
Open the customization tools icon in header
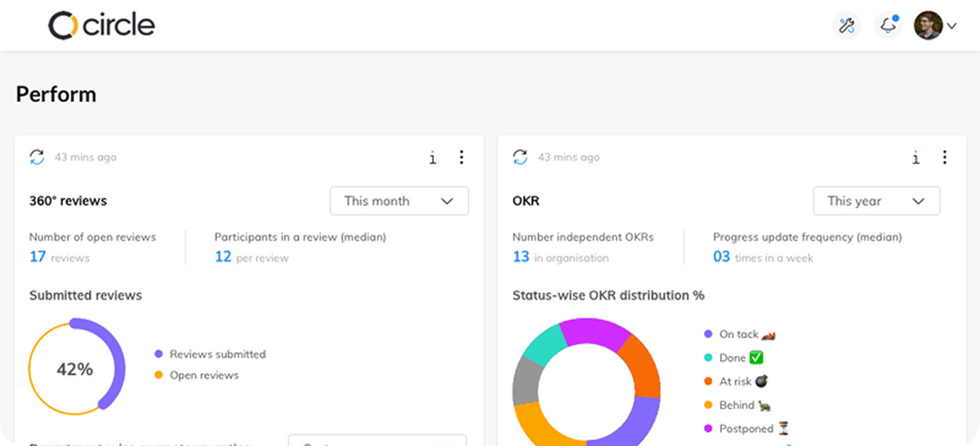pyautogui.click(x=847, y=25)
